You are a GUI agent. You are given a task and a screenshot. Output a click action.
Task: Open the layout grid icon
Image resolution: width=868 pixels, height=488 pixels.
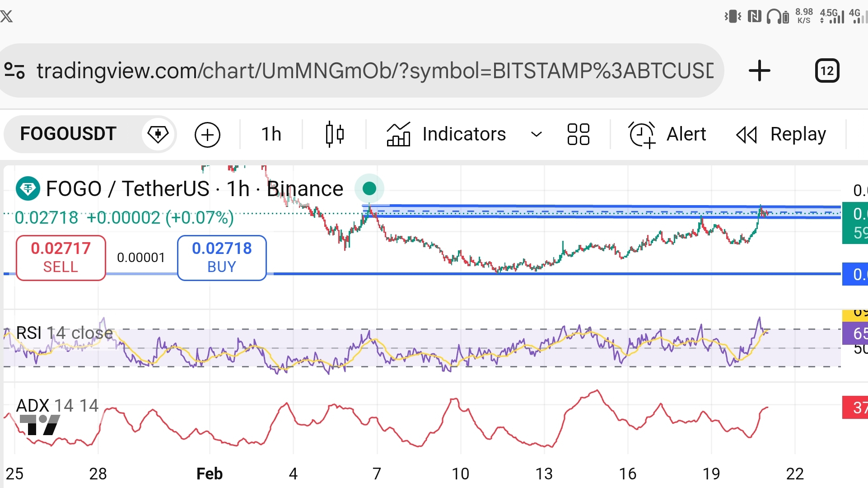point(578,134)
